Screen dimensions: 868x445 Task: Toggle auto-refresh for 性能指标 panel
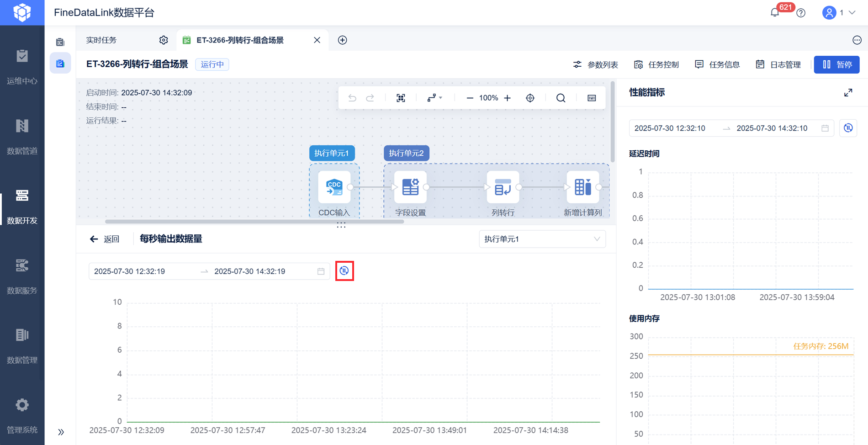click(x=848, y=128)
